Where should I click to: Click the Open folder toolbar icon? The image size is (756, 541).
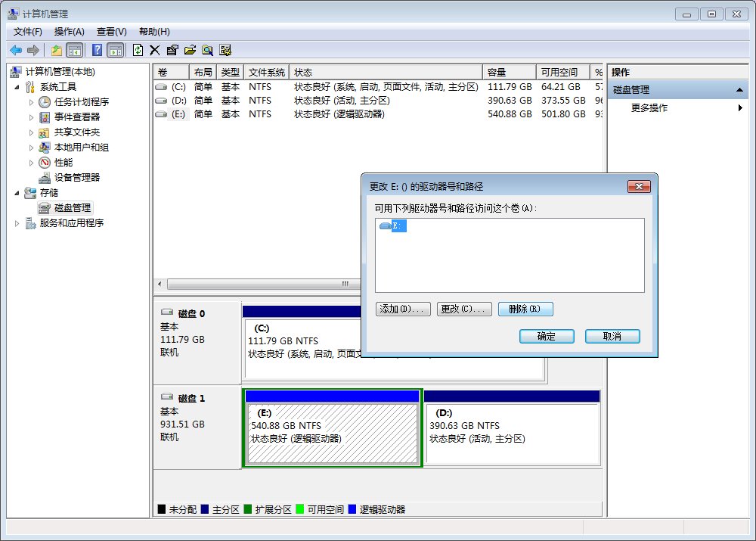[190, 50]
